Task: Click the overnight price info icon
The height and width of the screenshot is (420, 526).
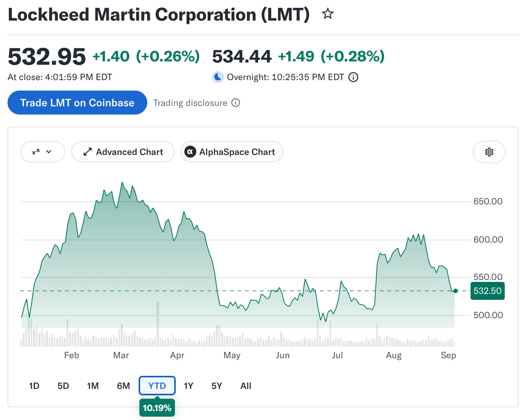Action: (353, 77)
